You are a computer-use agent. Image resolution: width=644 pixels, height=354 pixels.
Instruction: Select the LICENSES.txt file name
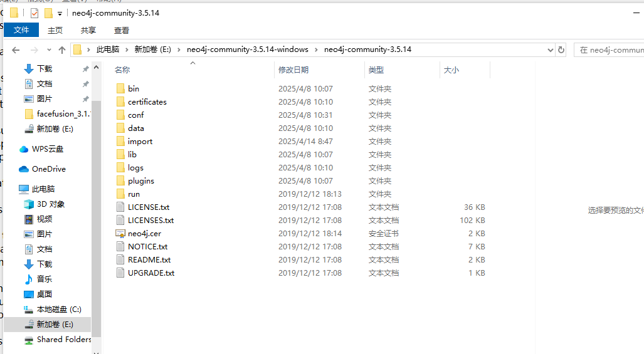click(150, 221)
